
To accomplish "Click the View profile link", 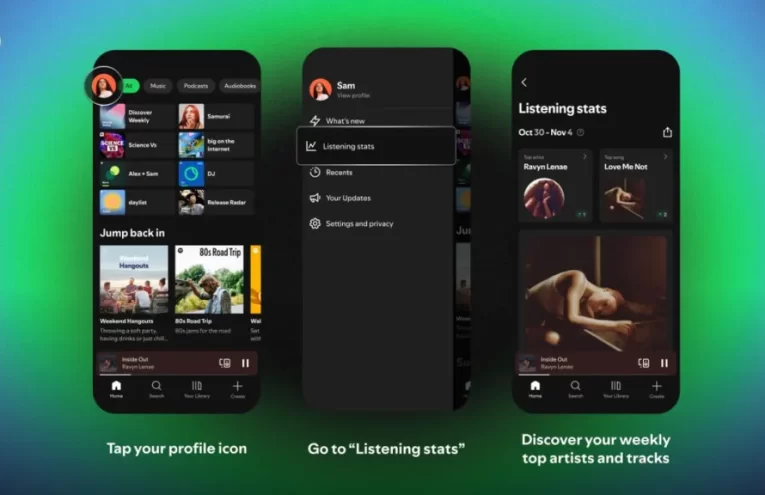I will point(353,96).
